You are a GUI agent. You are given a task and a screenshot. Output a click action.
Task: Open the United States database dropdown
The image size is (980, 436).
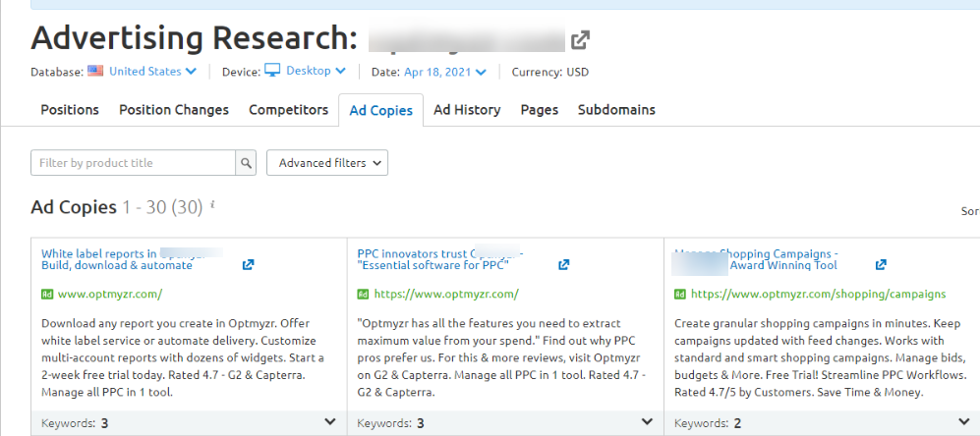pyautogui.click(x=152, y=71)
